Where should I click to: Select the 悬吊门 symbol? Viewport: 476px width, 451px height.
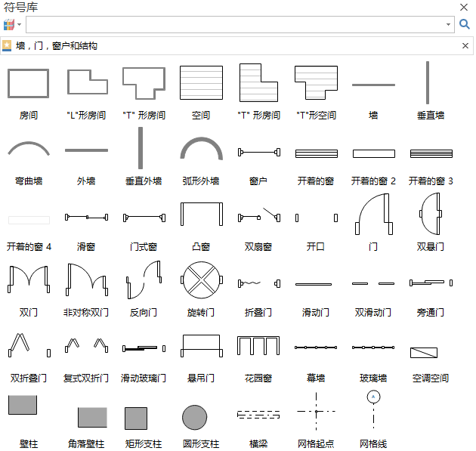(x=202, y=346)
